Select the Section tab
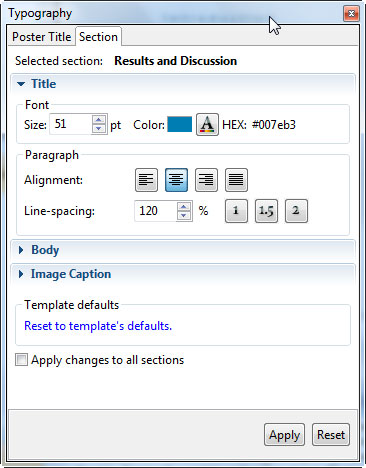Viewport: 366px width, 468px height. pos(98,37)
